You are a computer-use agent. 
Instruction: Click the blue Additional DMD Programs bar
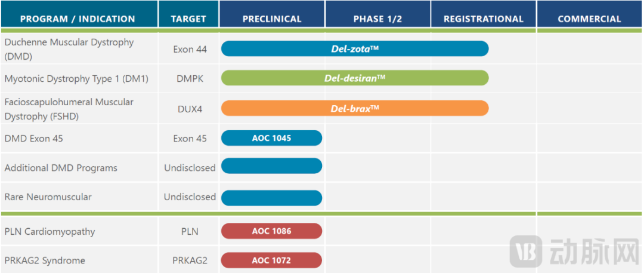tap(271, 167)
